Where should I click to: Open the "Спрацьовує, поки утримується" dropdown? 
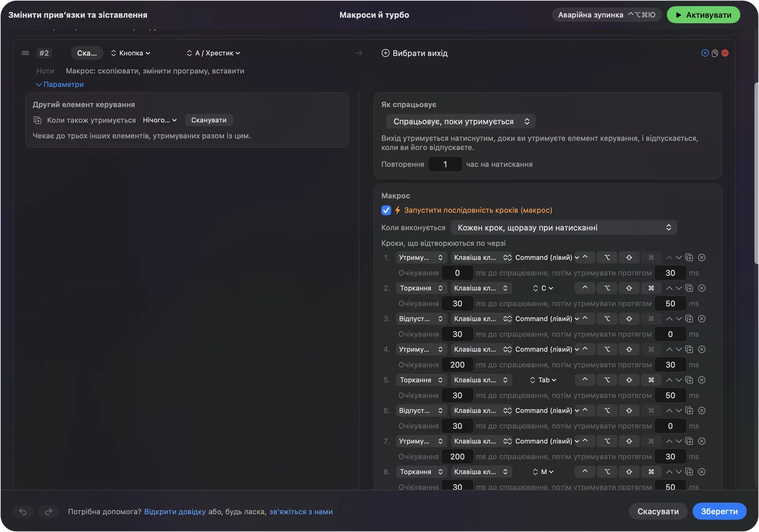461,121
